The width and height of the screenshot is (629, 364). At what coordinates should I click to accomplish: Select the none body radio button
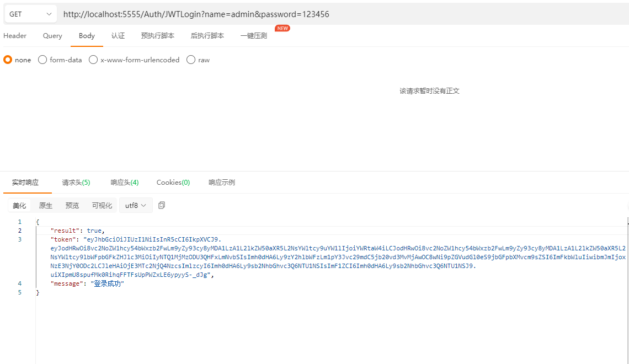click(x=8, y=60)
